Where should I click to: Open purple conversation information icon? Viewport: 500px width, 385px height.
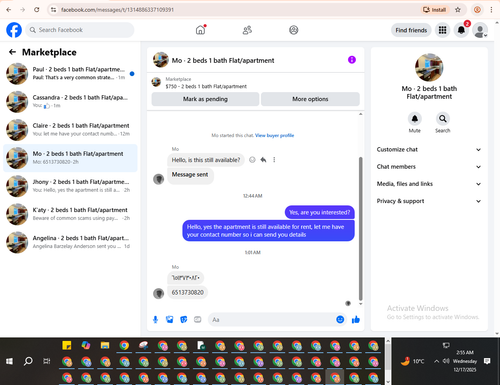352,60
